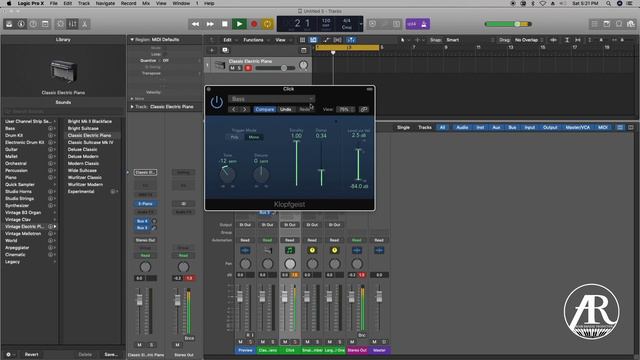Toggle Cycle mode yellow button
This screenshot has height=360, width=640.
tap(267, 24)
